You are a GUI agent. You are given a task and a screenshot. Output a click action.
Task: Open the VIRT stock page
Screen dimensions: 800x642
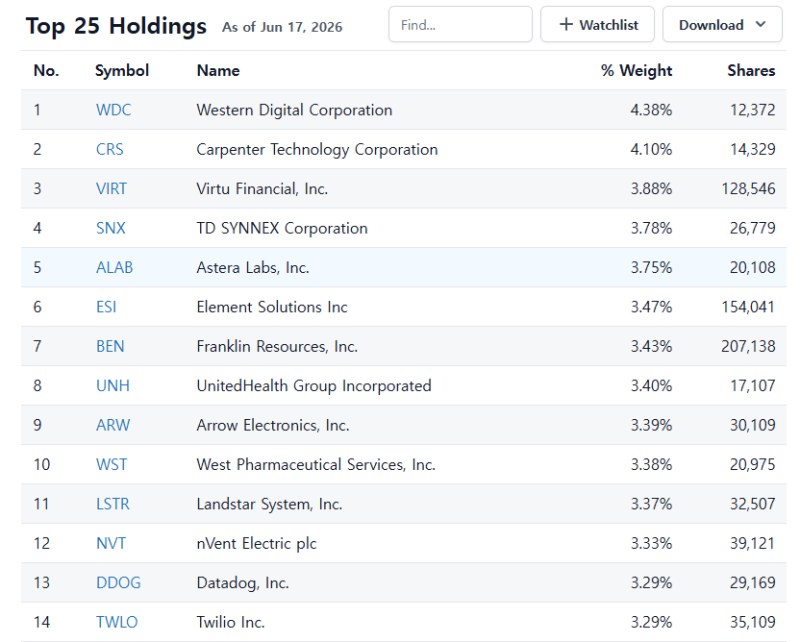point(111,188)
